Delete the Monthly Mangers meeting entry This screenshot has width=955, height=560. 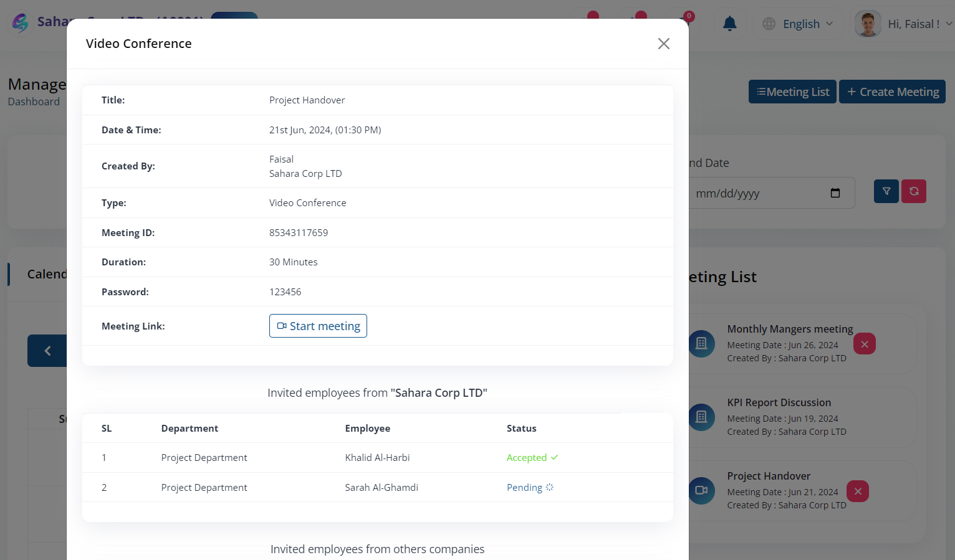[865, 344]
